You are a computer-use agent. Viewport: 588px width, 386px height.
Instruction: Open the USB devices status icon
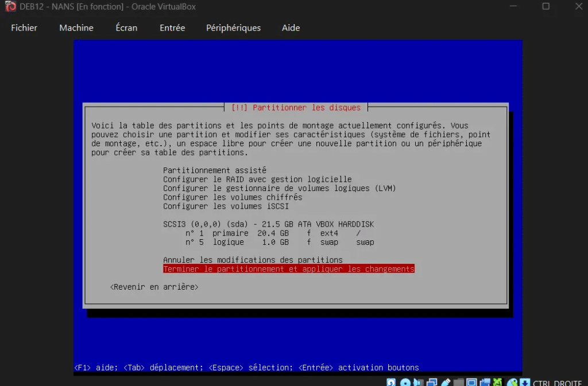(446, 383)
